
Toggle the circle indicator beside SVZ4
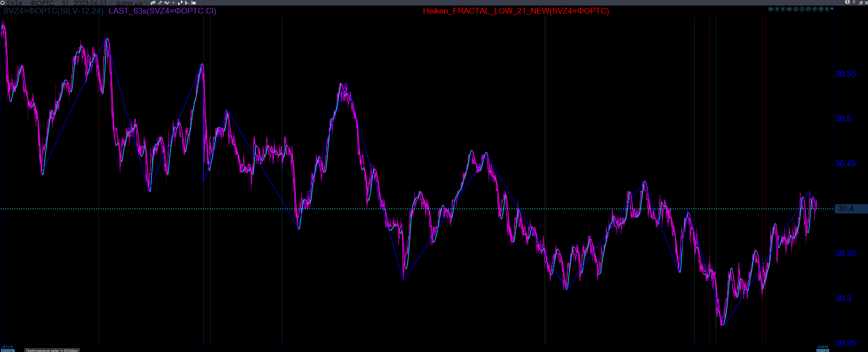2,3
